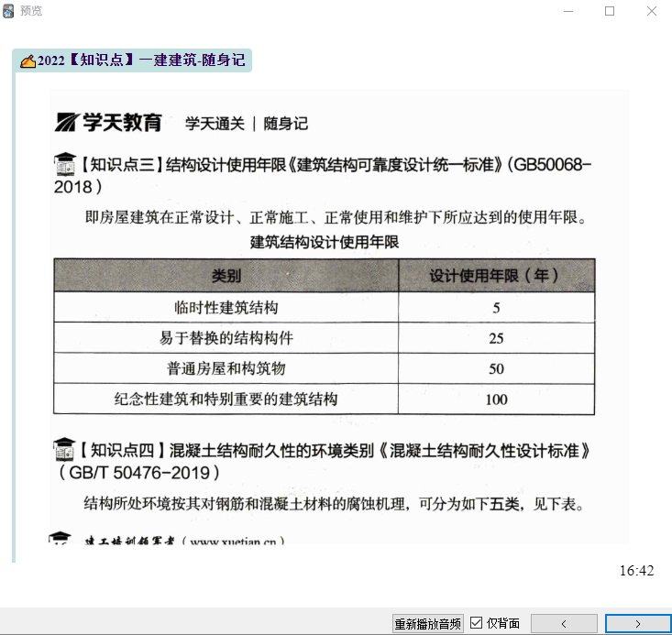Click the sentence starting 即房屋建筑在正常设计
Screen dimensions: 672x635
pyautogui.click(x=336, y=217)
